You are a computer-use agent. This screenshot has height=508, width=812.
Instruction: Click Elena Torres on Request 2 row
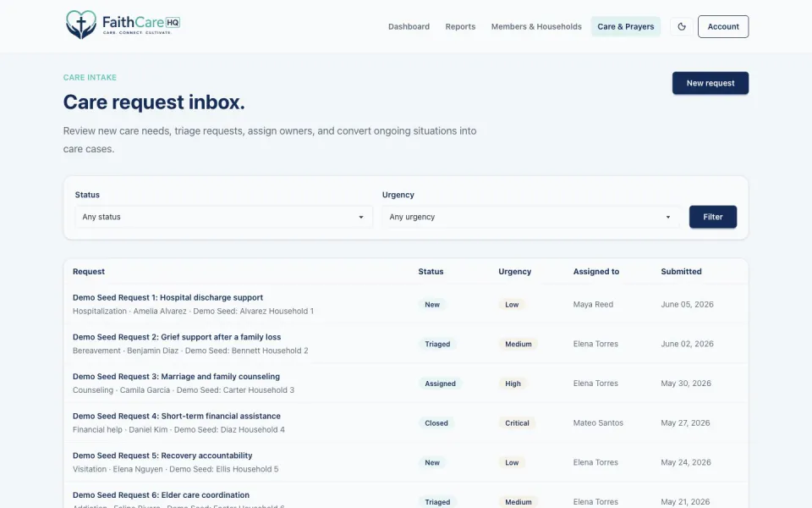(595, 345)
